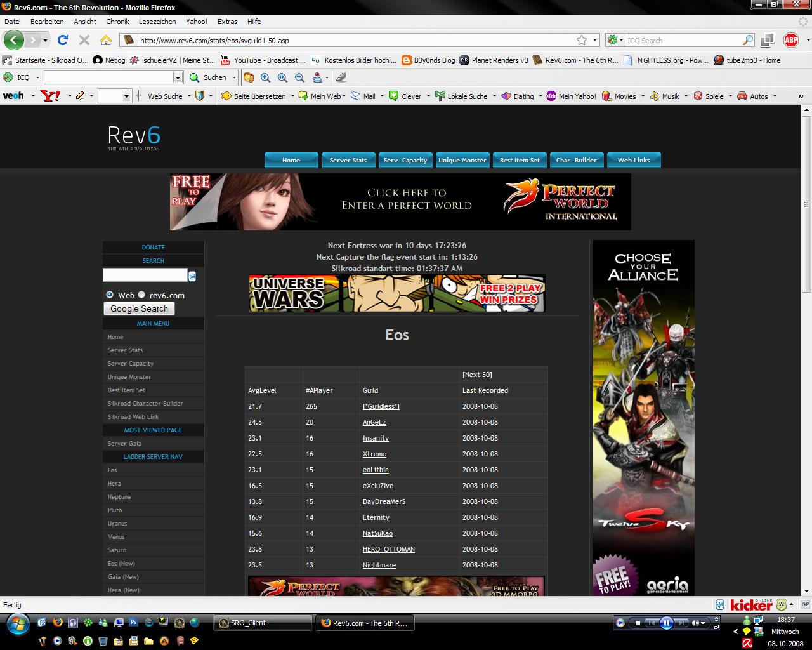Click the sidebar search text field
Viewport: 812px width, 650px height.
point(145,275)
